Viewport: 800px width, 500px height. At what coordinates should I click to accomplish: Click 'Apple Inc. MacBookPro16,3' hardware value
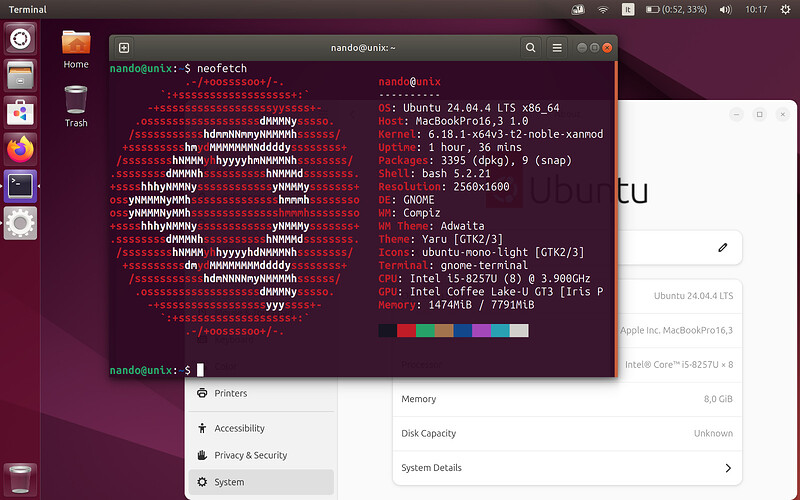[677, 331]
